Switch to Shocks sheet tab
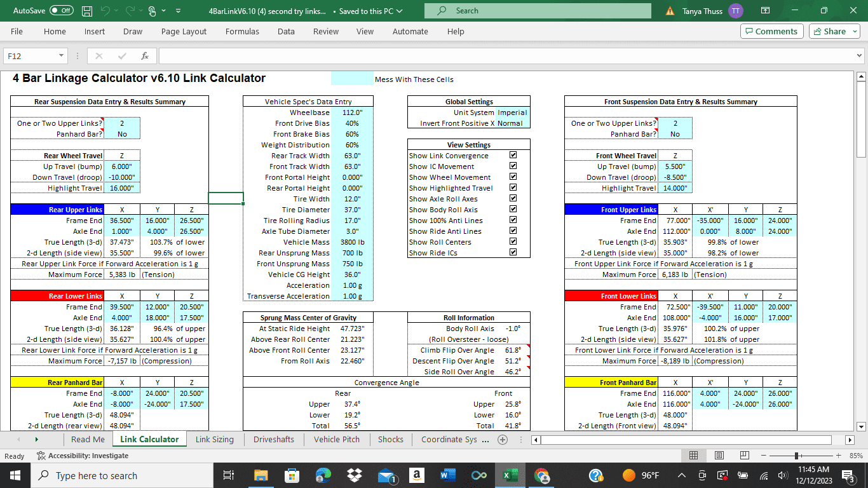 (x=390, y=439)
